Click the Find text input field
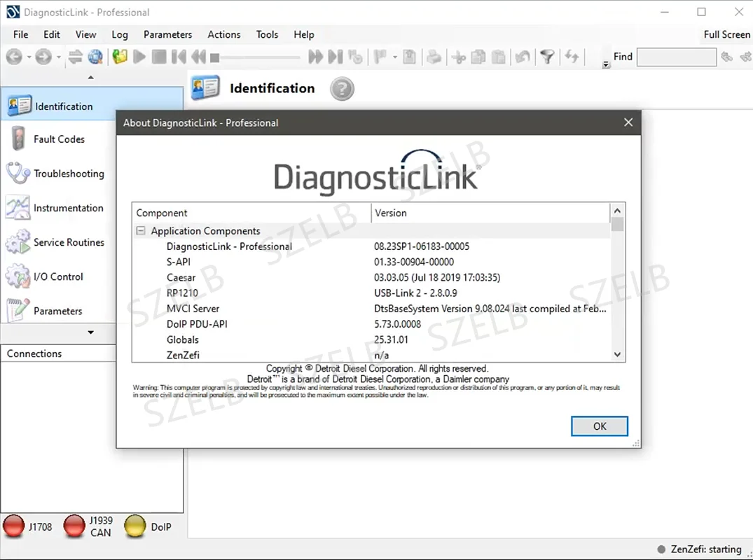The width and height of the screenshot is (753, 560). 676,57
